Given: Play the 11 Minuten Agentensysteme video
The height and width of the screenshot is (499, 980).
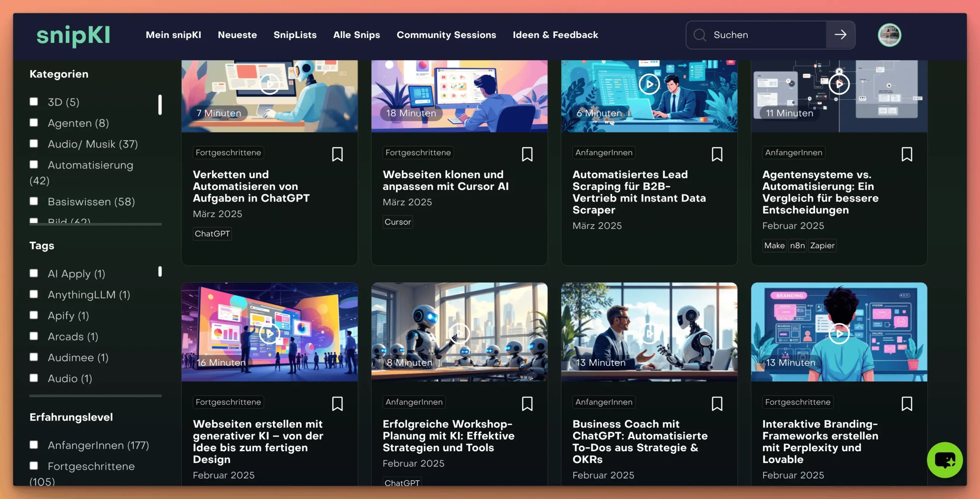Looking at the screenshot, I should (x=839, y=84).
